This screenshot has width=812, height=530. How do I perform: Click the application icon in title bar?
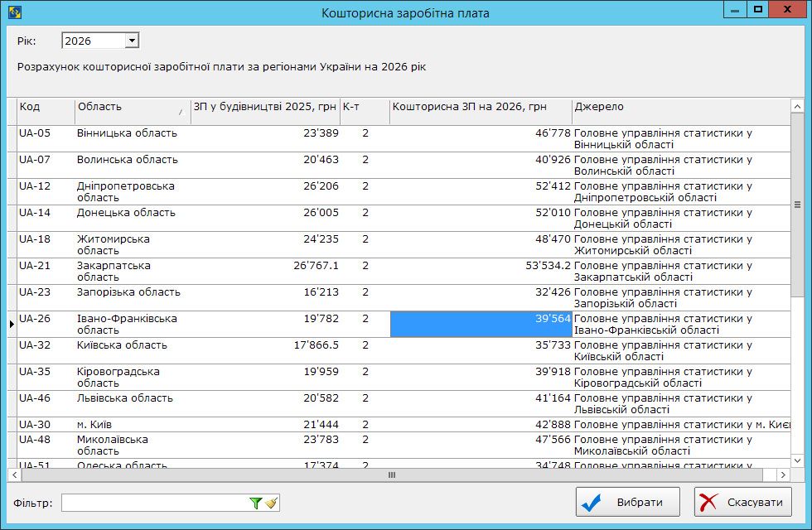point(15,12)
